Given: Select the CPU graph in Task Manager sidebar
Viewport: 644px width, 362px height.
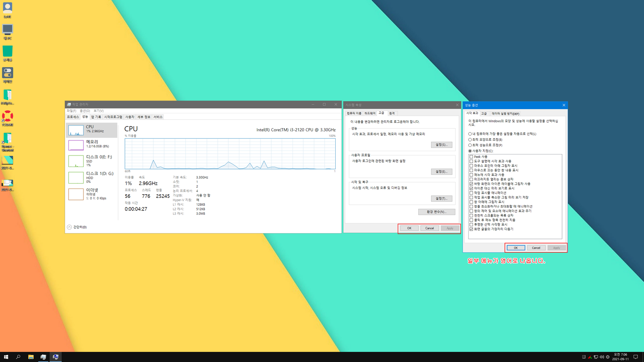Looking at the screenshot, I should click(x=92, y=130).
